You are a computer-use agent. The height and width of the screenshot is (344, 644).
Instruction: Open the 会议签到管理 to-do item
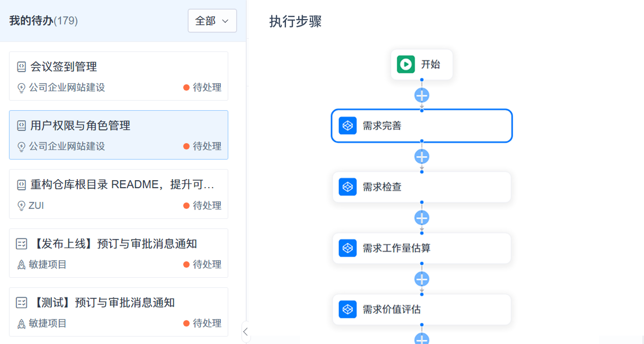pyautogui.click(x=119, y=76)
